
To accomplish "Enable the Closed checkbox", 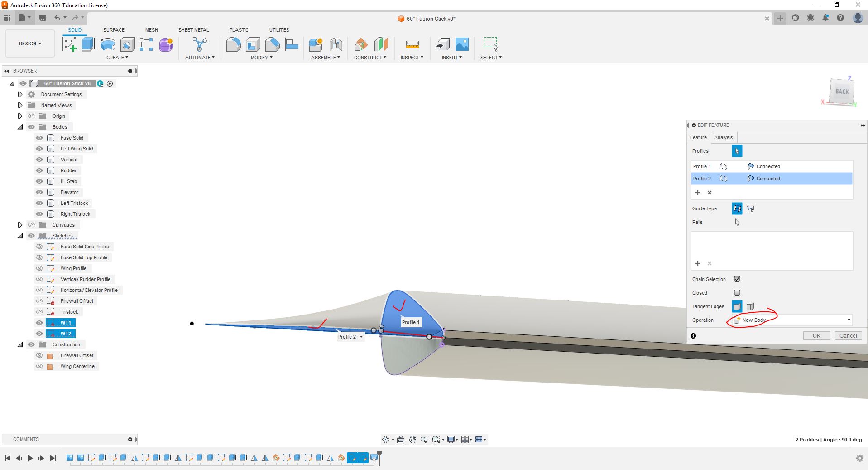I will tap(737, 293).
